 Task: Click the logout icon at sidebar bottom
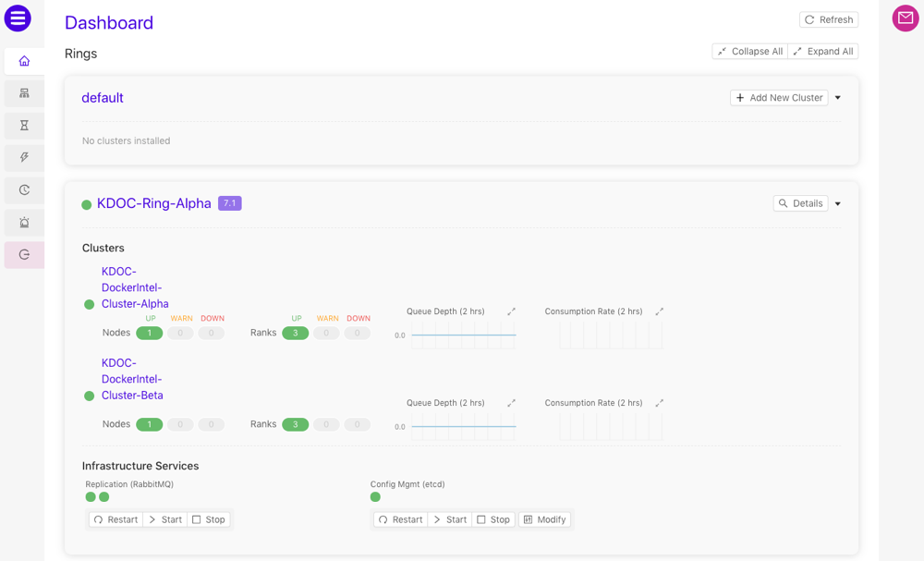coord(23,254)
